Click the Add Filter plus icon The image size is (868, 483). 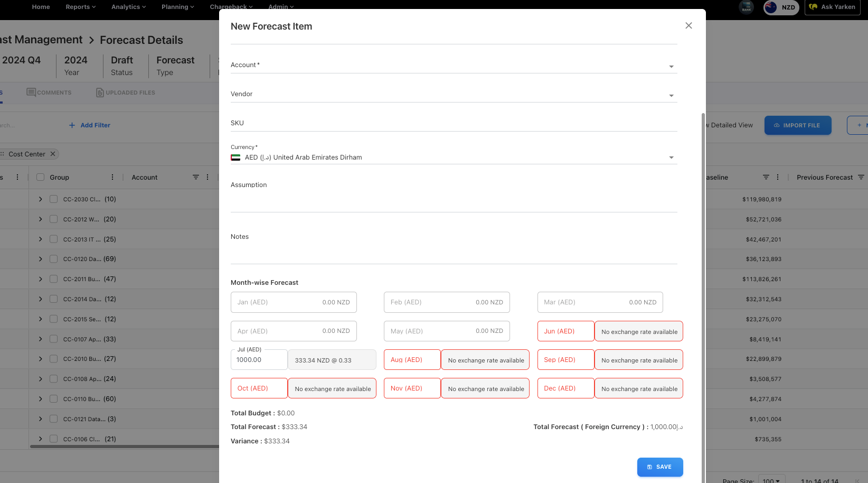click(72, 125)
